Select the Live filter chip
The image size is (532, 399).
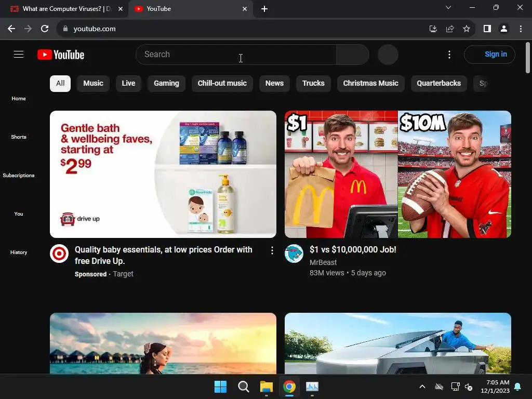[x=129, y=84]
